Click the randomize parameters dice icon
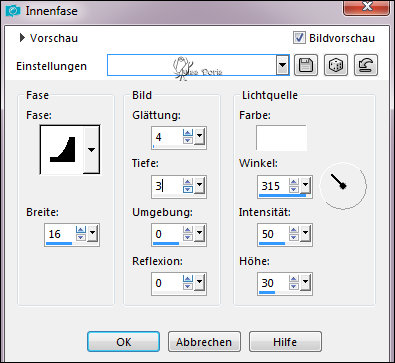The height and width of the screenshot is (363, 395). point(336,65)
